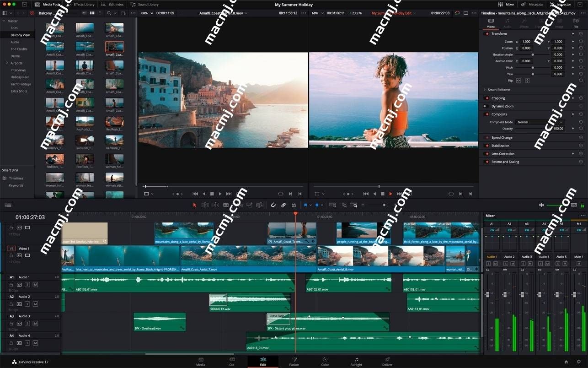Open the marker color dropdown arrow
This screenshot has width=588, height=368.
pyautogui.click(x=322, y=205)
